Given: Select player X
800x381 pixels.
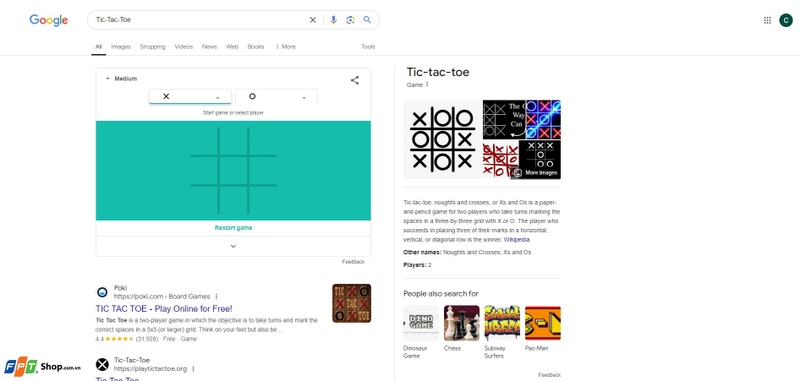Looking at the screenshot, I should click(190, 96).
